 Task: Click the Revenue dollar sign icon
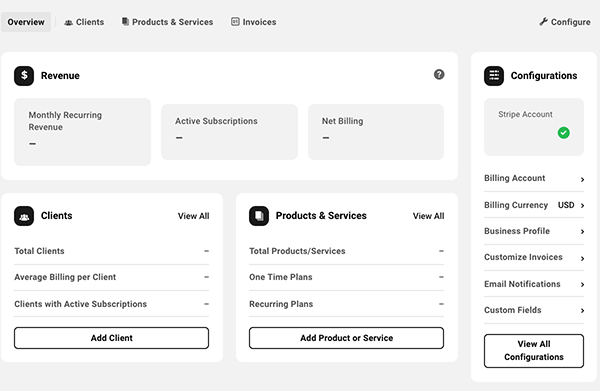[24, 76]
